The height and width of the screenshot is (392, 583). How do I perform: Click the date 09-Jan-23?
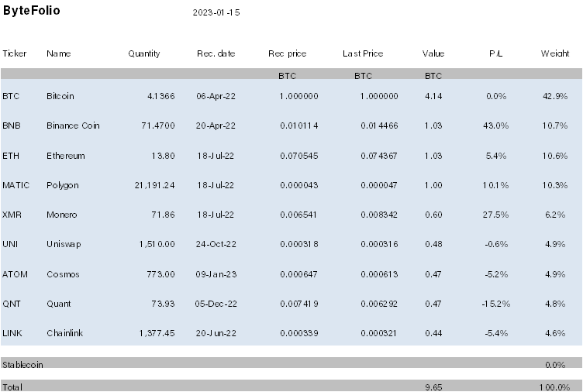pyautogui.click(x=216, y=274)
